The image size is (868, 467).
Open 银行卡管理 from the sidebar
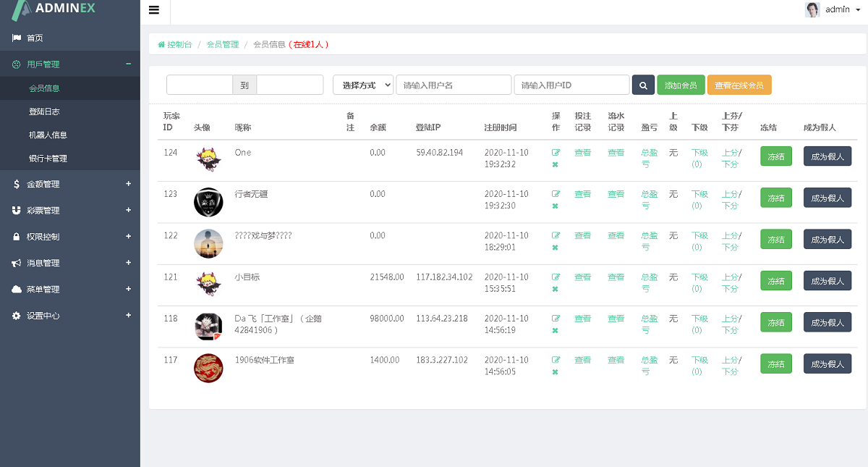pyautogui.click(x=48, y=159)
